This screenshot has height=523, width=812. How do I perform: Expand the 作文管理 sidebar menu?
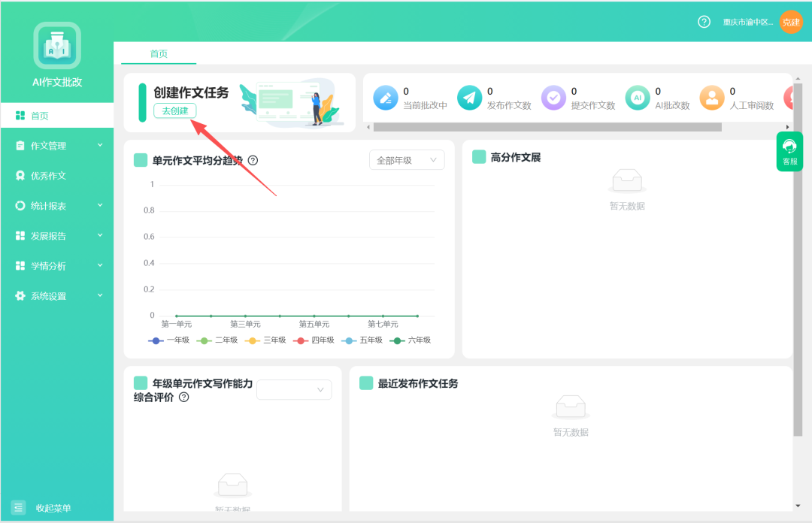tap(47, 145)
